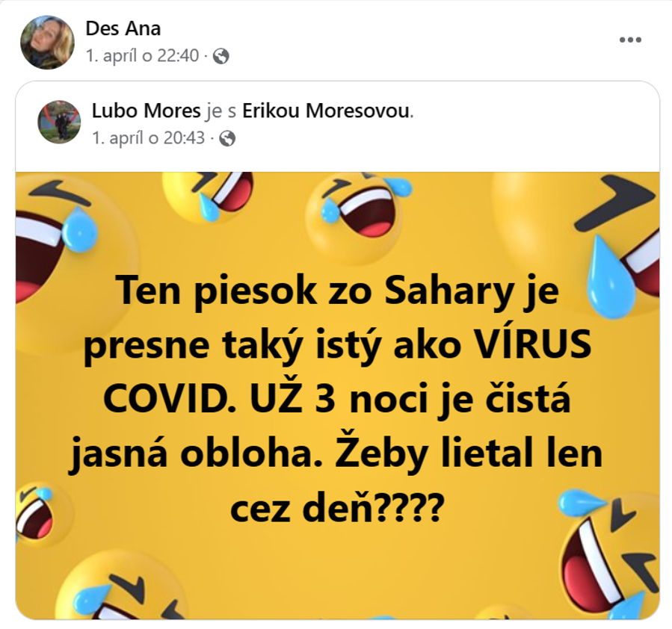Click the Lubo Mores name link

click(147, 111)
